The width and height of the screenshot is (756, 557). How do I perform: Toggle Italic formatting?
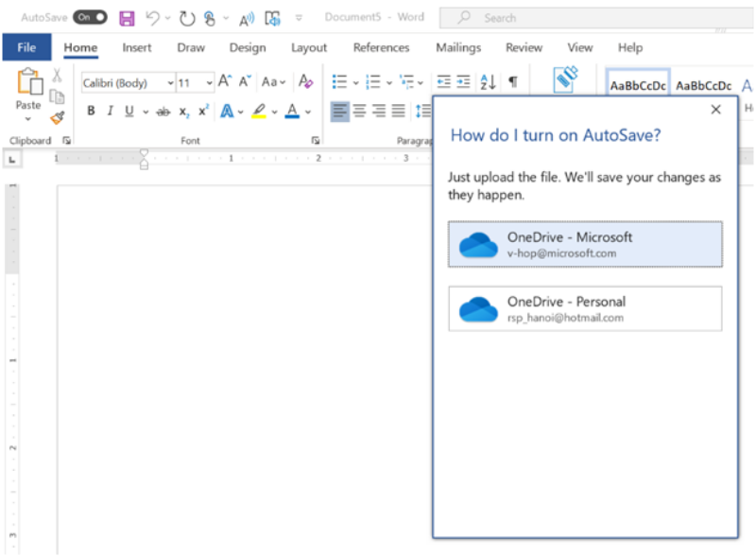pos(110,112)
